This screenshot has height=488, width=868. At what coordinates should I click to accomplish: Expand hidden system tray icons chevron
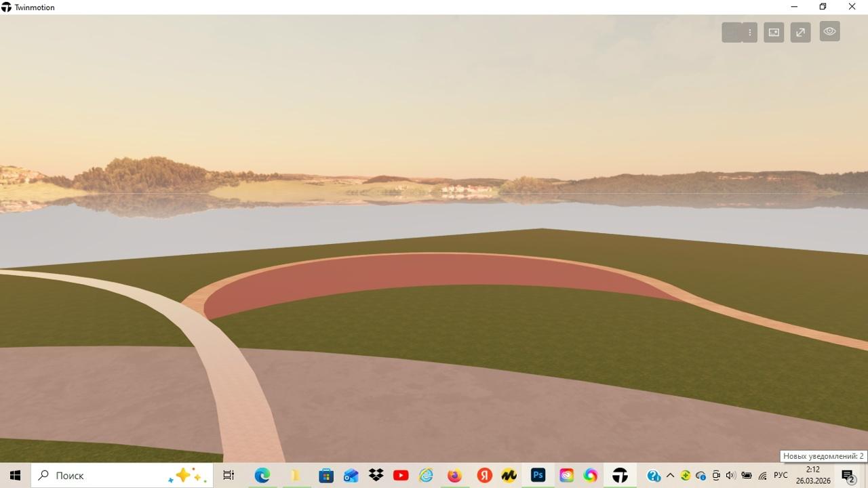670,476
